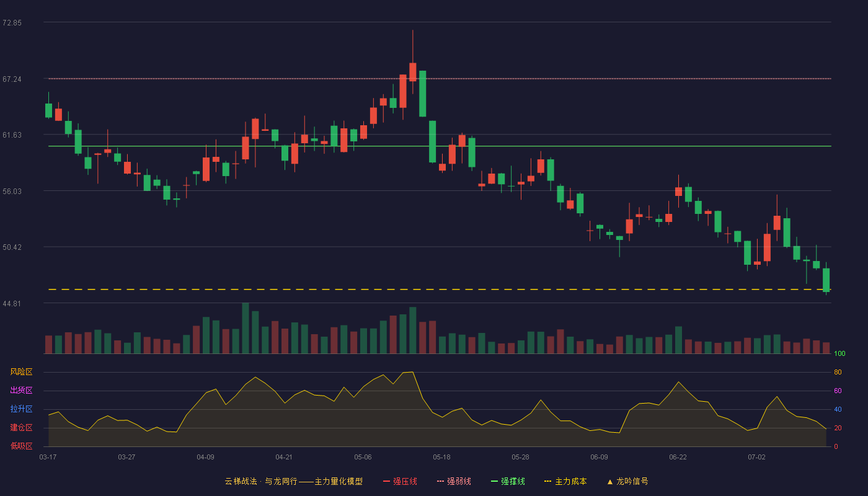
Task: Toggle the 强弱线 legend entry
Action: (454, 481)
